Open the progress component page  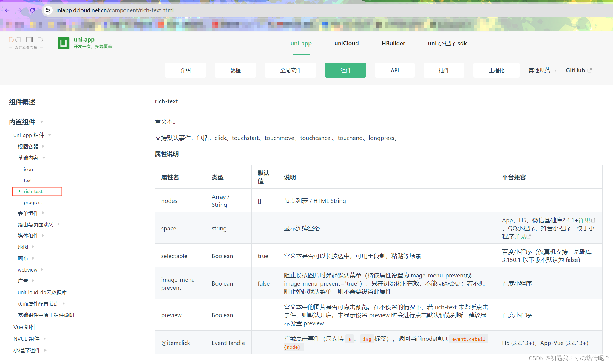(33, 202)
